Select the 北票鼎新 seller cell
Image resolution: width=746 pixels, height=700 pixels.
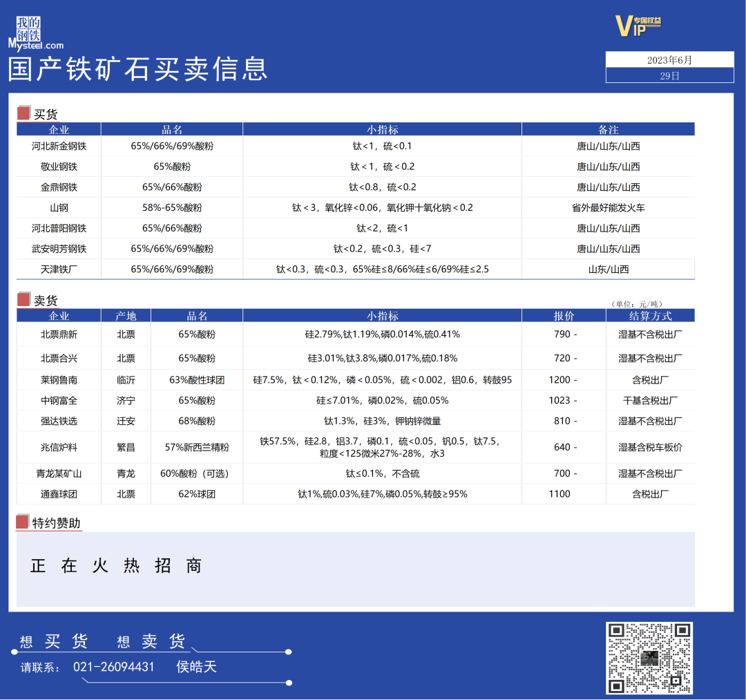[59, 334]
